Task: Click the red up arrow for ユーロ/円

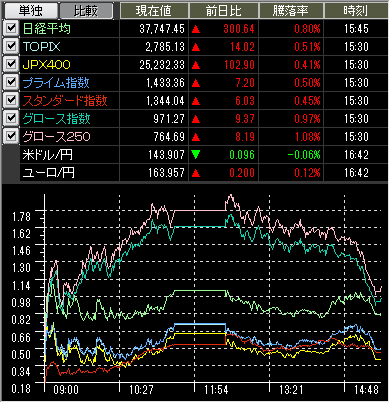Action: [196, 173]
